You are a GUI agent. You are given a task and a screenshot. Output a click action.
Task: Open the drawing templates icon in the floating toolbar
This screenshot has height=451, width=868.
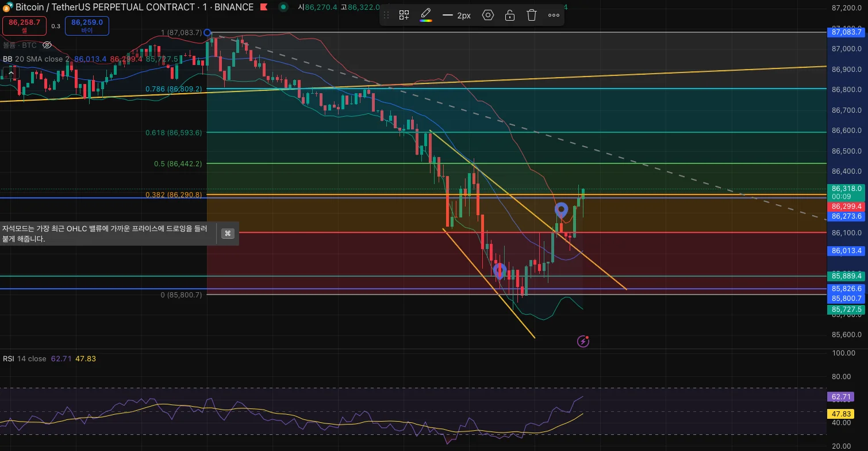tap(404, 15)
